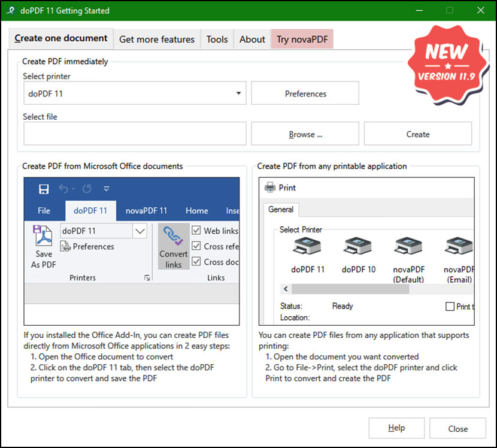Open the Tools menu
497x448 pixels.
point(217,38)
